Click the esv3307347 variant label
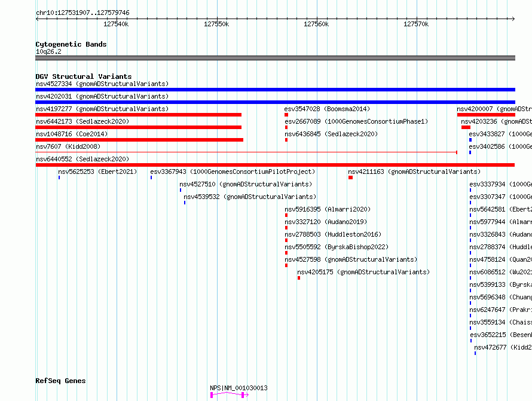The image size is (532, 401). (x=501, y=197)
